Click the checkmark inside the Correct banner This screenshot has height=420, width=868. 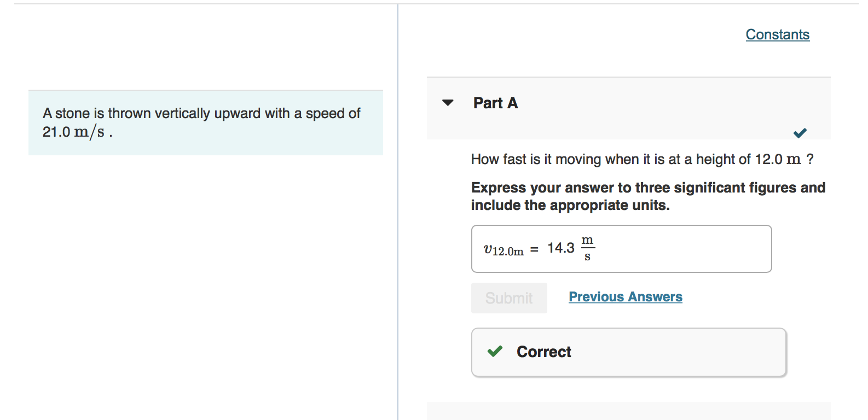tap(495, 352)
